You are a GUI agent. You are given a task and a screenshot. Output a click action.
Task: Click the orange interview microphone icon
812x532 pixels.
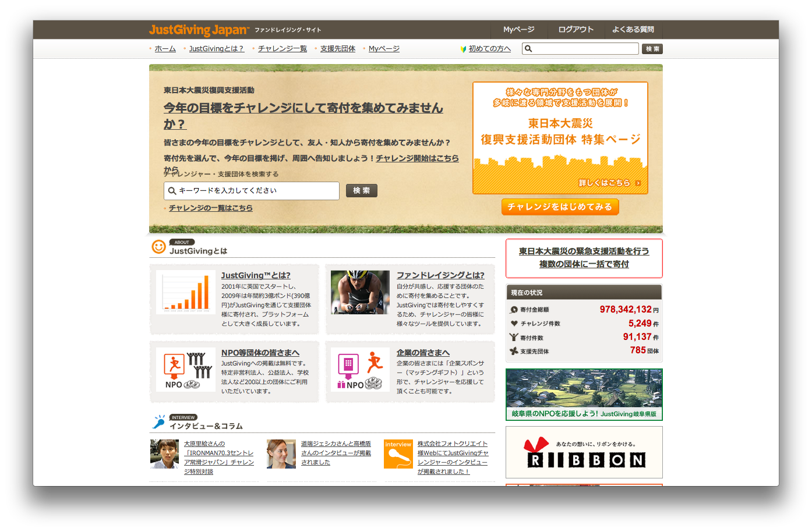pos(398,452)
